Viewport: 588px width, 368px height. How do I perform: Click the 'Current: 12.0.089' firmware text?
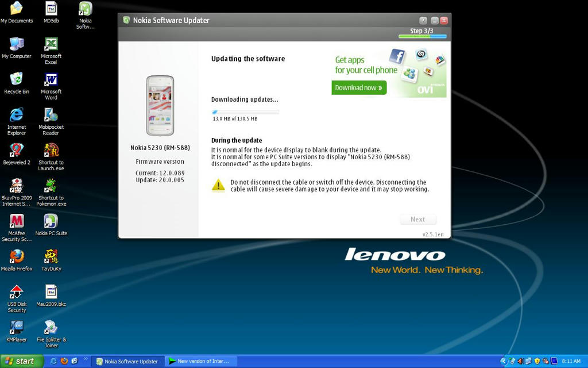click(x=160, y=173)
